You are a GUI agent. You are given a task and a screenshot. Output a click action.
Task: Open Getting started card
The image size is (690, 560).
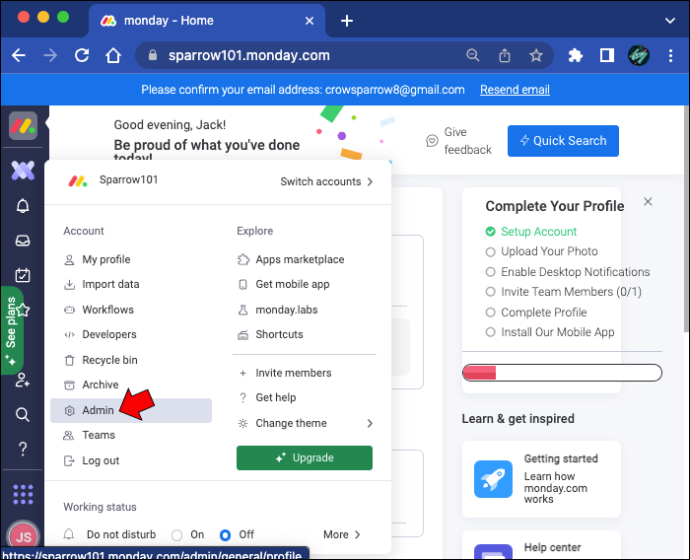pos(541,479)
